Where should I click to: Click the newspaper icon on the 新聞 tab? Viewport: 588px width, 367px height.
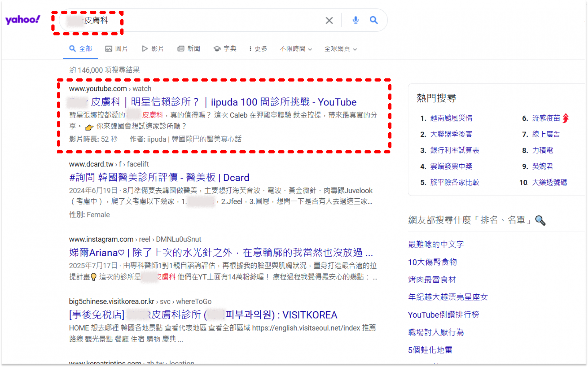(x=181, y=48)
